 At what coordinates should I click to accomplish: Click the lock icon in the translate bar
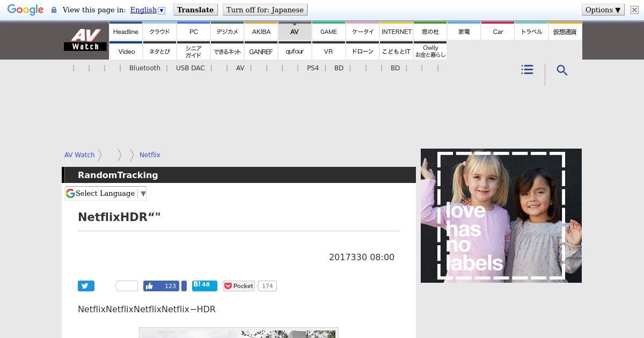click(x=54, y=10)
